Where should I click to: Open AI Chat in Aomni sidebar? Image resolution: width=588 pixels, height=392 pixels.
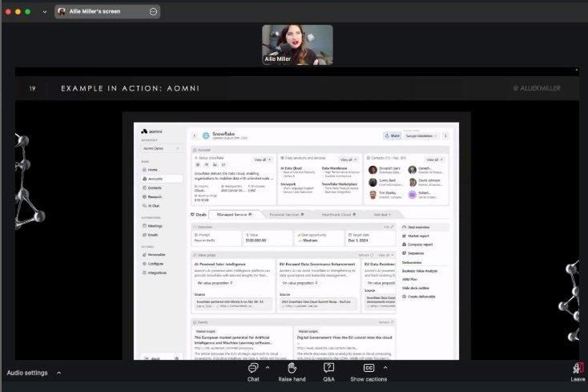click(153, 205)
